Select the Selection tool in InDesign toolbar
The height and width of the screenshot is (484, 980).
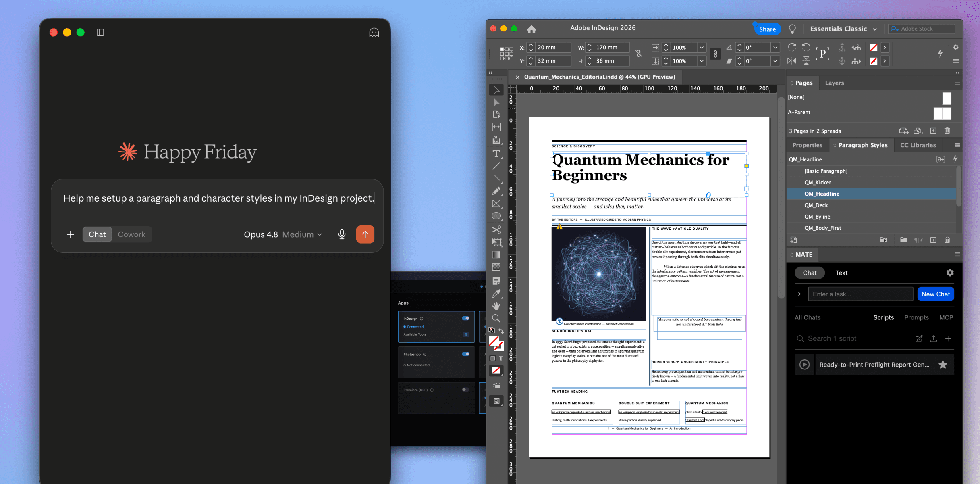pos(496,90)
